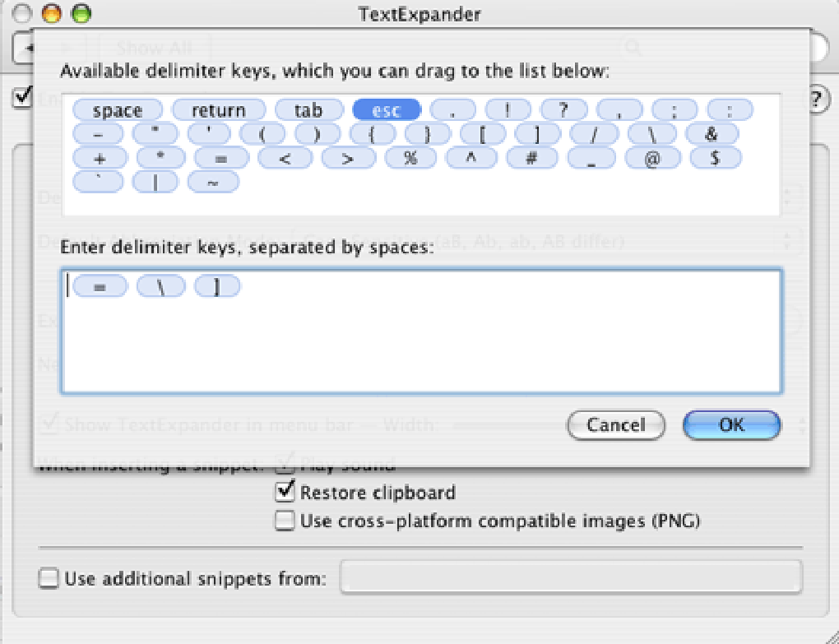Image resolution: width=839 pixels, height=644 pixels.
Task: Select the tilde delimiter key
Action: click(x=213, y=183)
